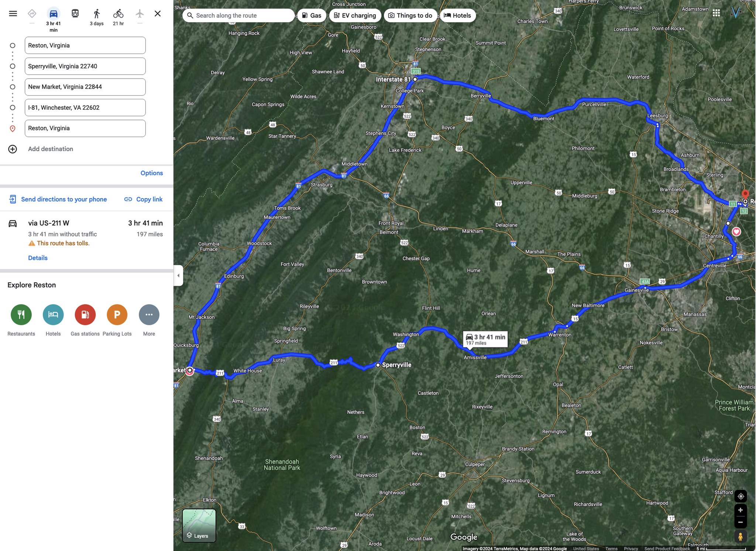Click the show your location icon
756x551 pixels.
point(740,496)
